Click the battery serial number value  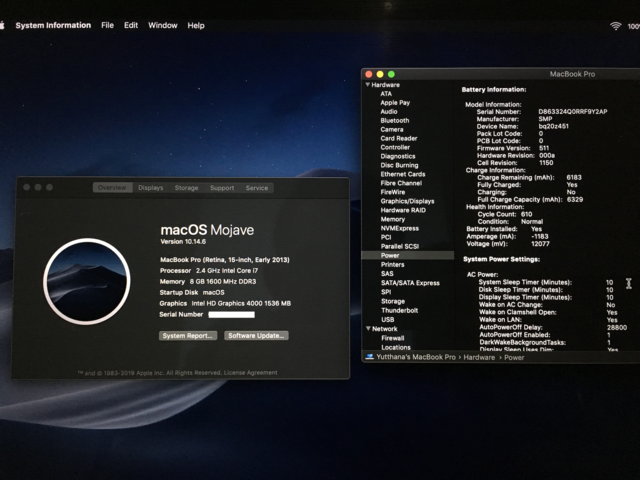coord(573,111)
